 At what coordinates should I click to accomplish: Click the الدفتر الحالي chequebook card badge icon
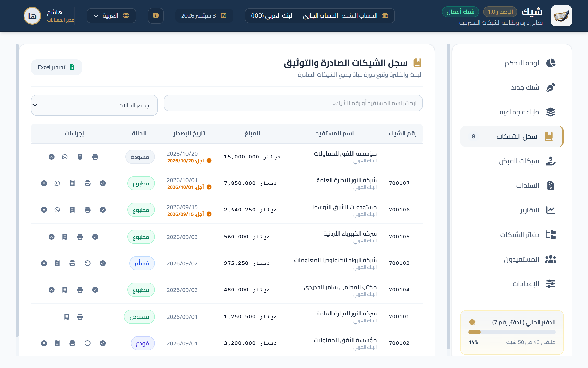tap(472, 322)
